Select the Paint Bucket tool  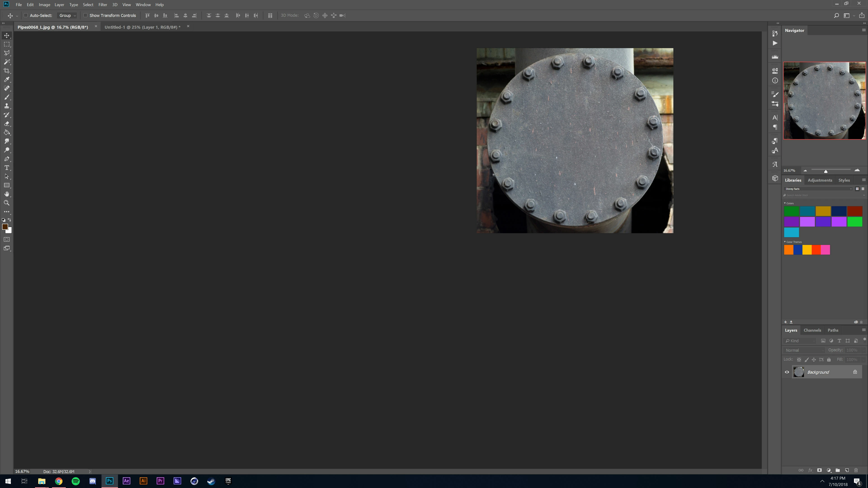(x=7, y=132)
